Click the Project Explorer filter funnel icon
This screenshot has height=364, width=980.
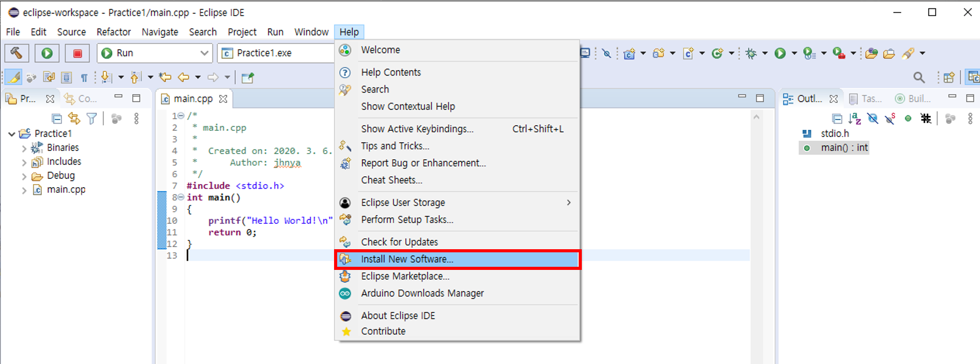(x=92, y=118)
